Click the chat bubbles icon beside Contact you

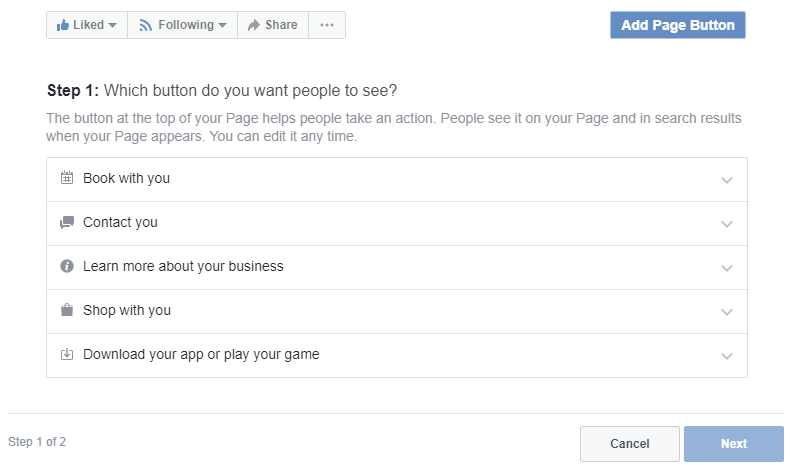coord(67,222)
